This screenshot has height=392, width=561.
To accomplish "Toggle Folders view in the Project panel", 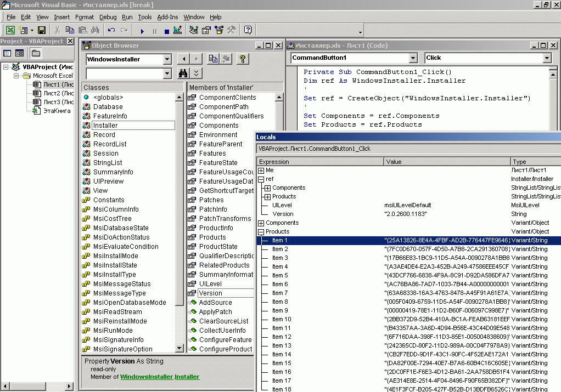I will pyautogui.click(x=36, y=53).
